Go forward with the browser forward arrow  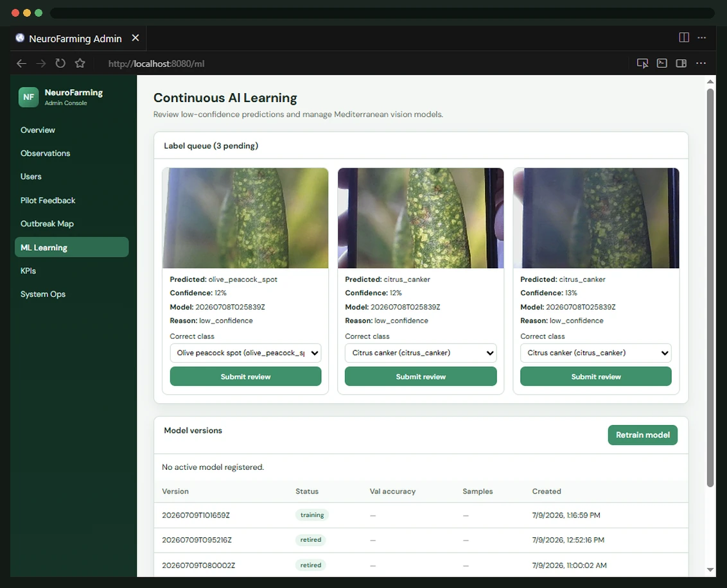(x=41, y=64)
